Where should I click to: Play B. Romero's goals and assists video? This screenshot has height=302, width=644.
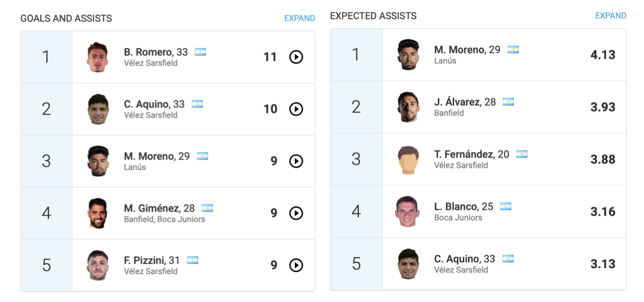296,57
